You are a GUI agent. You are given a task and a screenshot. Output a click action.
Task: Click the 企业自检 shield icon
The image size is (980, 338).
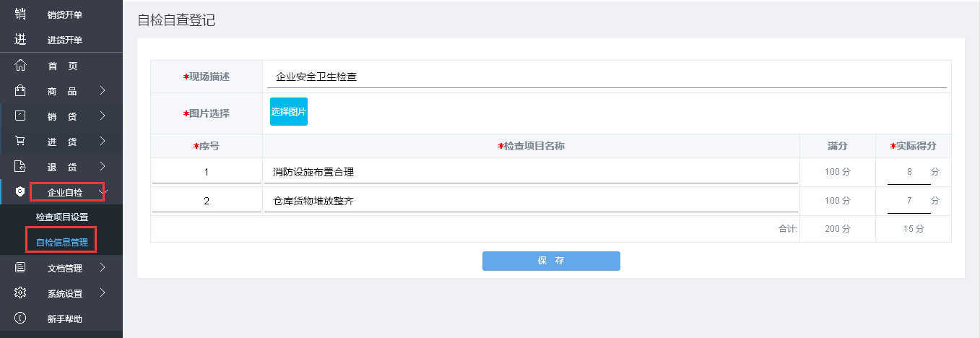coord(20,192)
